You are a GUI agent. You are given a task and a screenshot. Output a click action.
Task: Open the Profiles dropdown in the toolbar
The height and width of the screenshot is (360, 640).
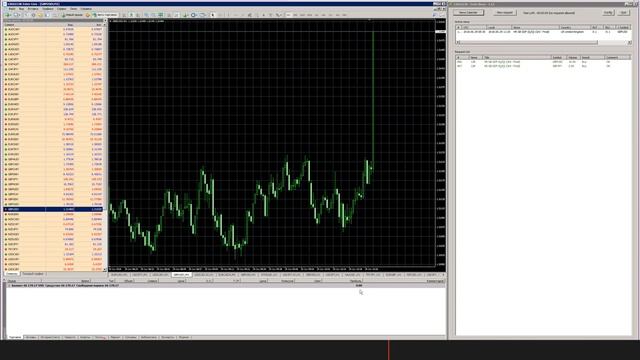click(16, 15)
